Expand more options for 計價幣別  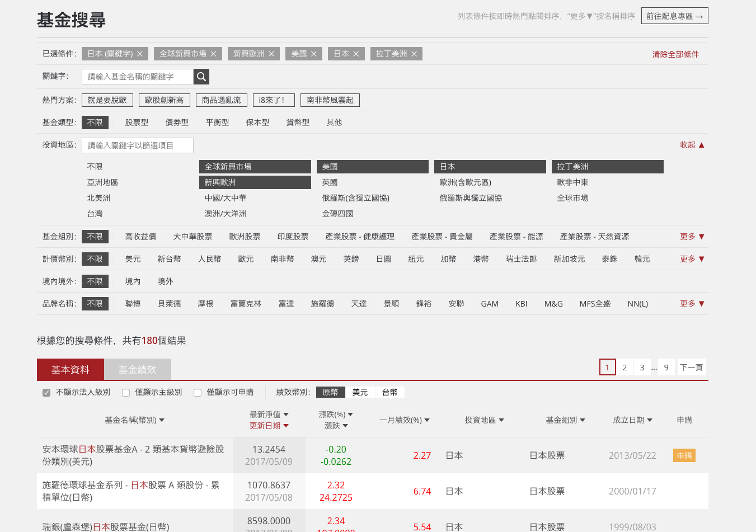point(692,259)
